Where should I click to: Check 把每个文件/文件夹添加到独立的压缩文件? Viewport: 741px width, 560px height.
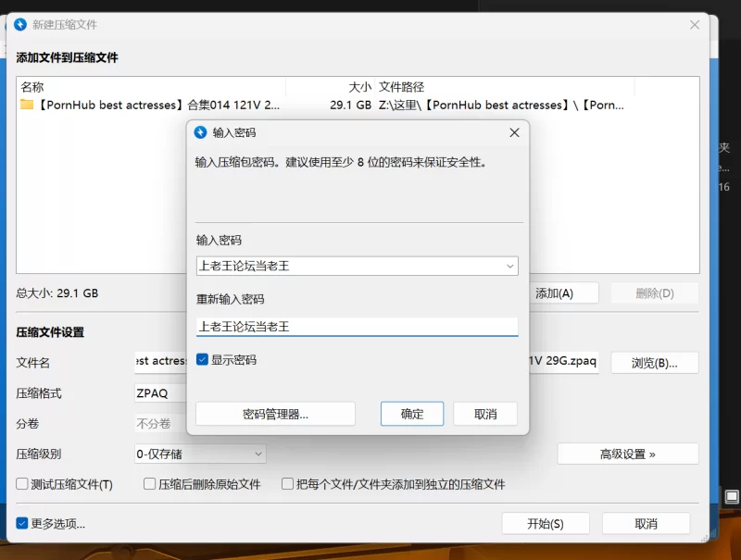point(287,484)
